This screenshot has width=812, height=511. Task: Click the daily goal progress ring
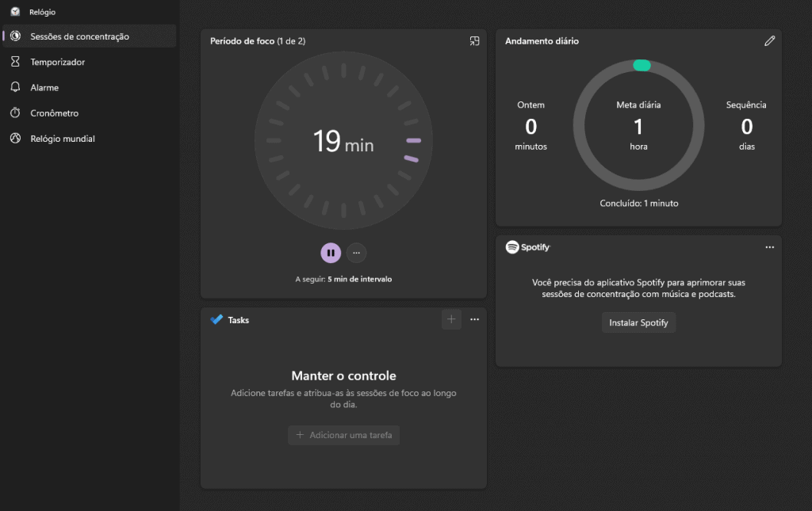pyautogui.click(x=638, y=125)
